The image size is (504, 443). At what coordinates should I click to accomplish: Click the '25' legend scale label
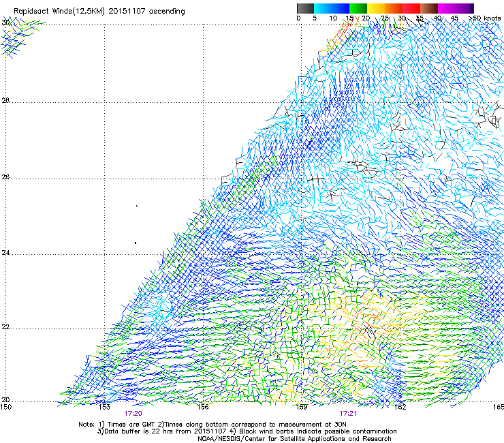[x=384, y=18]
